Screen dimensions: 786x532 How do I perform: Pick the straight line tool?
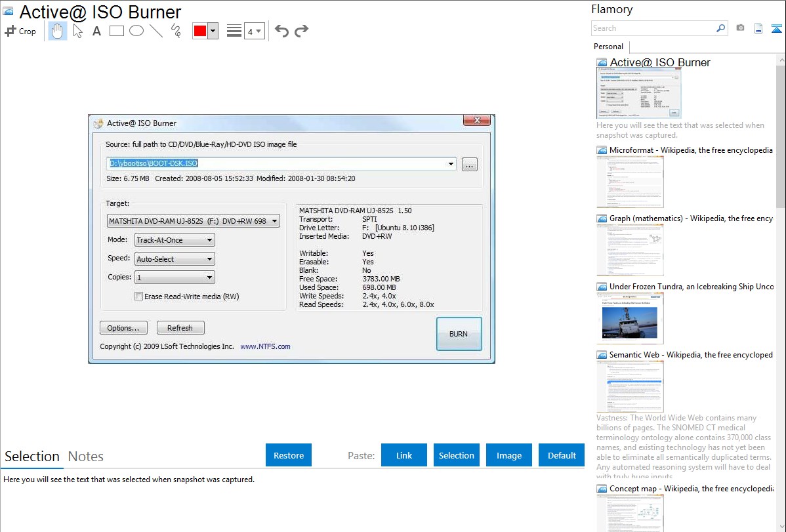pos(156,31)
